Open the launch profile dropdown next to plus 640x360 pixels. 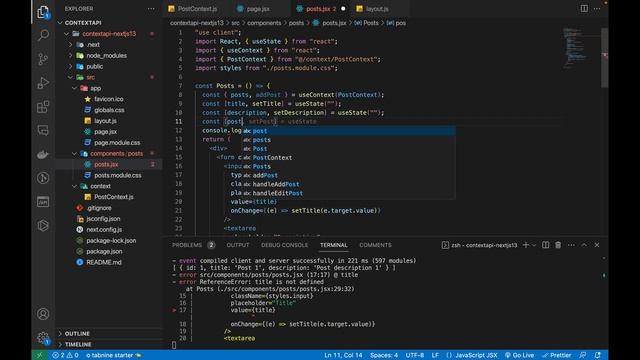click(x=534, y=245)
